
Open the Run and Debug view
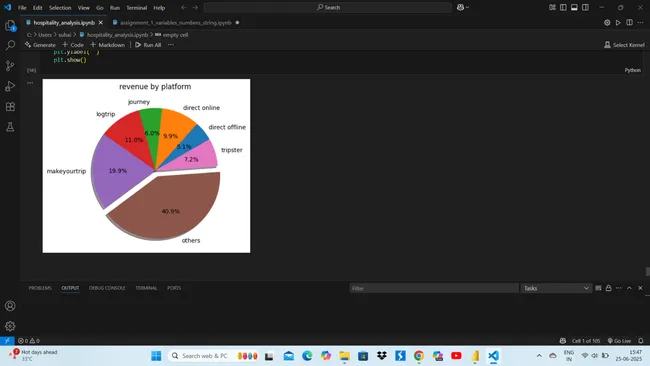[10, 86]
